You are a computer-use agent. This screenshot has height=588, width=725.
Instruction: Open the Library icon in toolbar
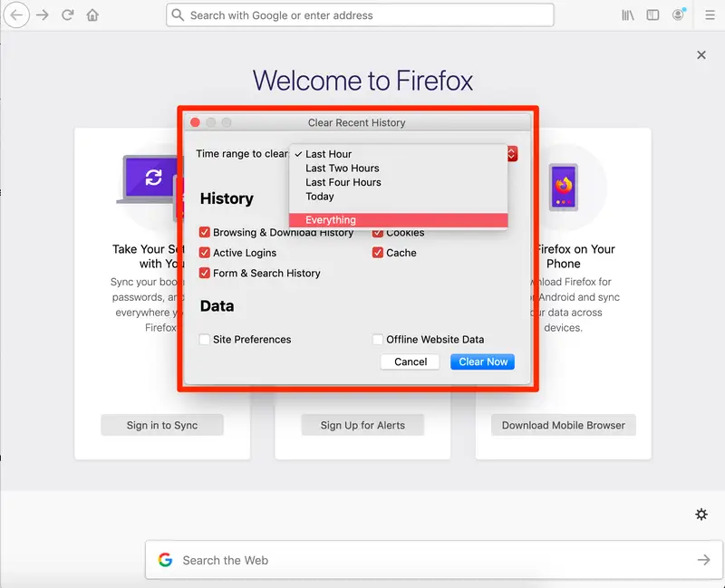(627, 15)
